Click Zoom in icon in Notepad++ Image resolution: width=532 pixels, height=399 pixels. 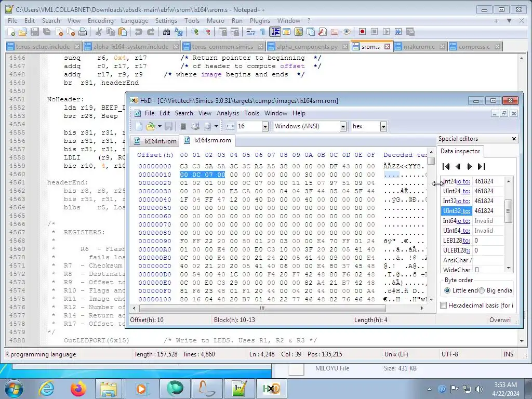coord(195,32)
